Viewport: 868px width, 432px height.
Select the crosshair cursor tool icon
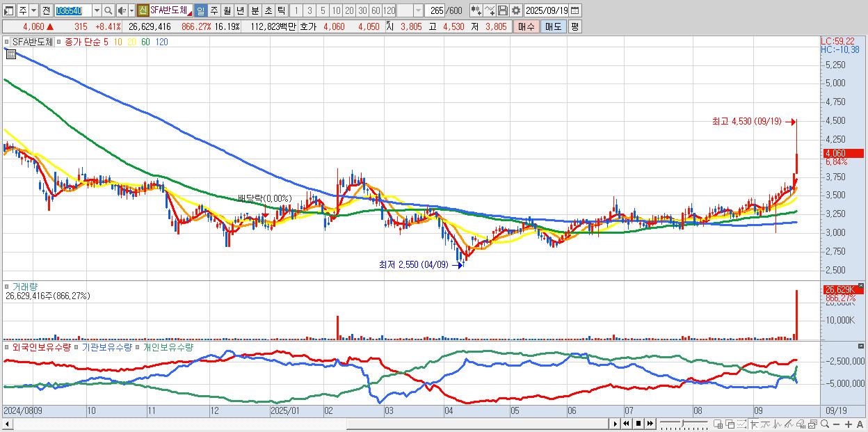pyautogui.click(x=754, y=424)
